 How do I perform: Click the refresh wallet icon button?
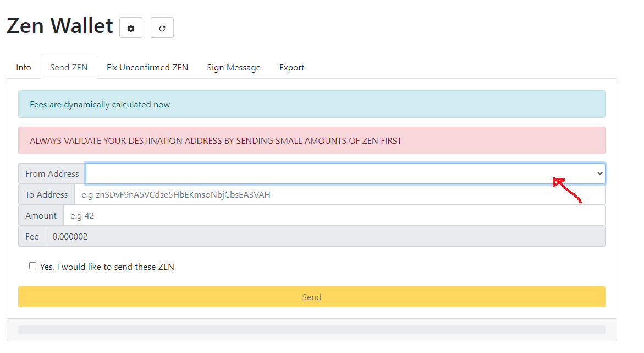coord(162,28)
